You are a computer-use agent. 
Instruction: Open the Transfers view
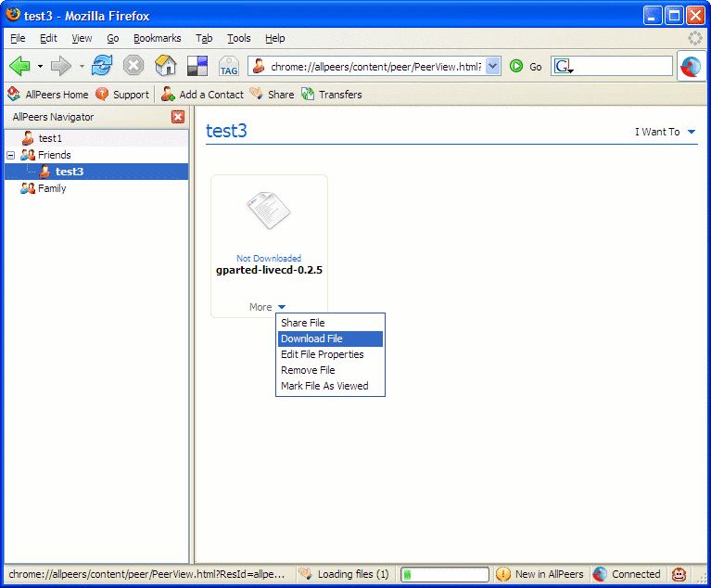(332, 95)
